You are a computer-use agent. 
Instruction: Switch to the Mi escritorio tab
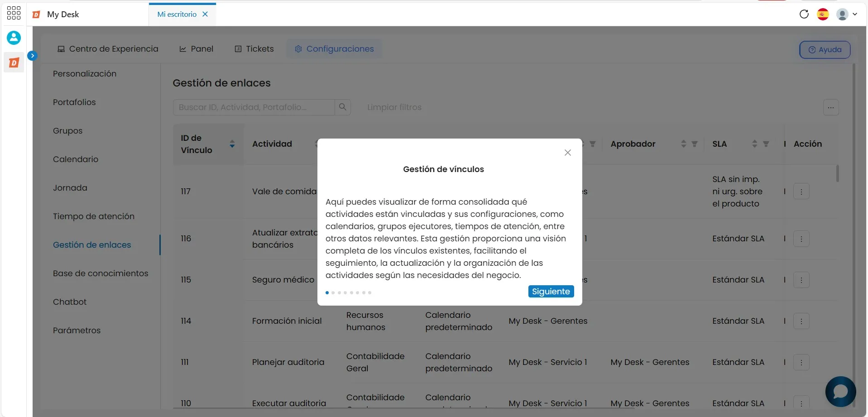tap(177, 14)
